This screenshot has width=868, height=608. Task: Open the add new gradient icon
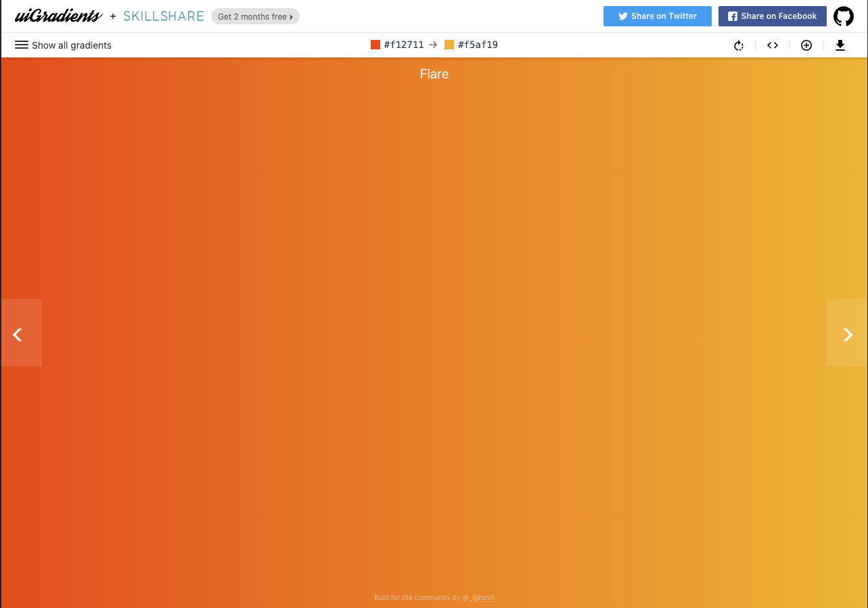pos(806,45)
